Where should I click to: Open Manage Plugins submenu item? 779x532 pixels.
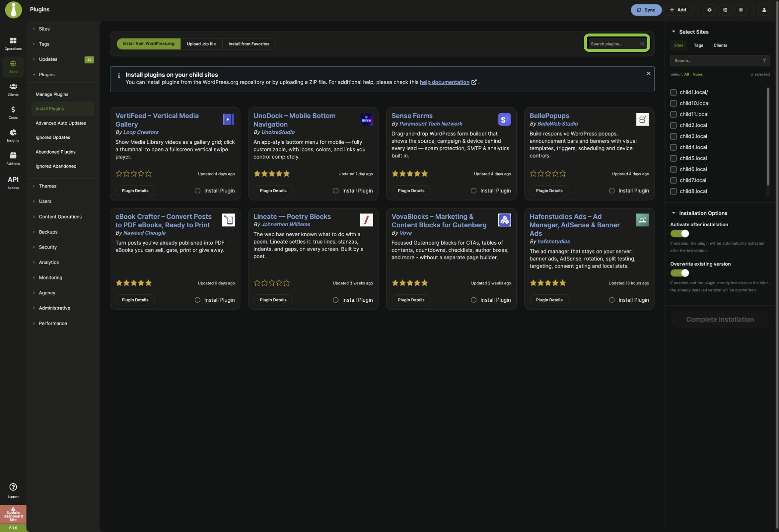click(52, 94)
